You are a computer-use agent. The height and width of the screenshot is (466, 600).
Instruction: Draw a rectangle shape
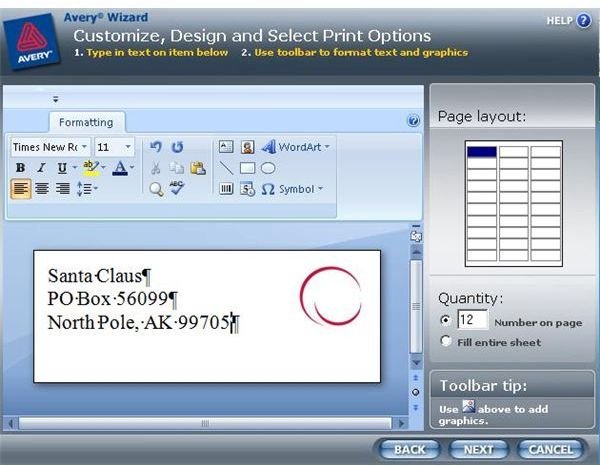pos(247,168)
